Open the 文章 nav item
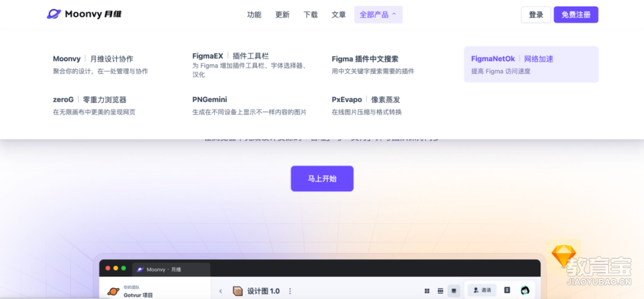 339,15
